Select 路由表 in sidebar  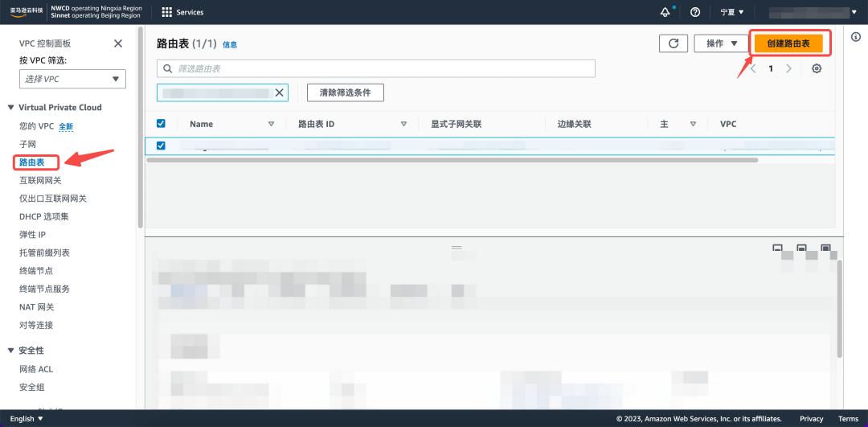coord(31,162)
